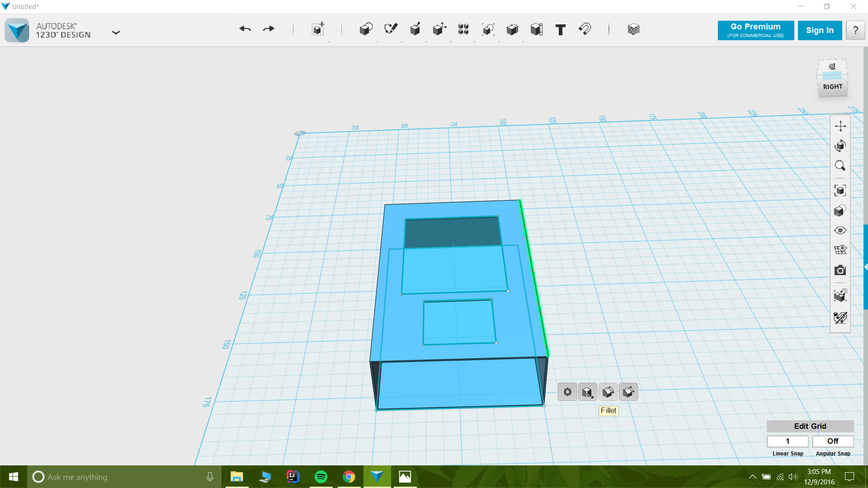868x488 pixels.
Task: Show hidden system tray icons
Action: [x=753, y=477]
